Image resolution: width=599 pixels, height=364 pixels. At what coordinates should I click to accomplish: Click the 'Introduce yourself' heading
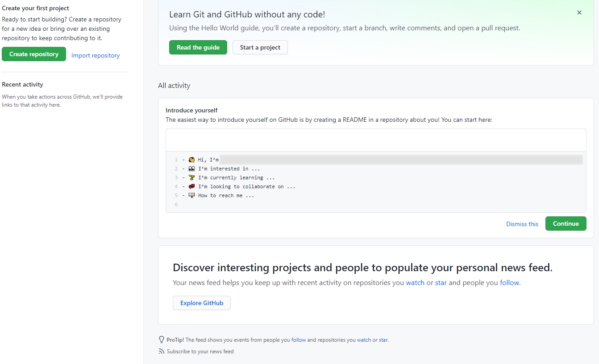(191, 110)
